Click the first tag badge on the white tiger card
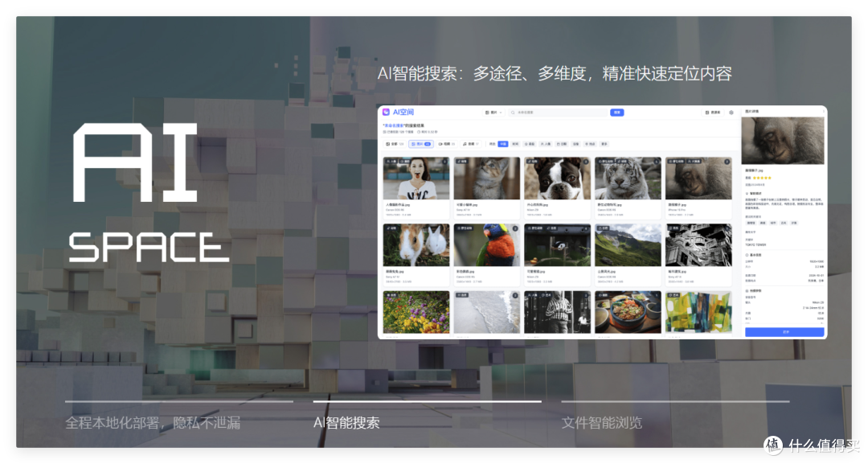 606,161
